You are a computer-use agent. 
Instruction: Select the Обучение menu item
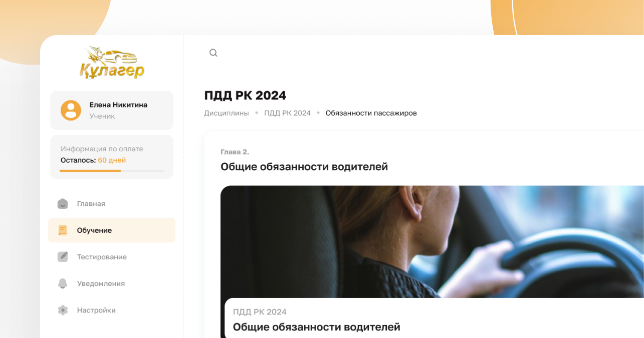click(112, 230)
